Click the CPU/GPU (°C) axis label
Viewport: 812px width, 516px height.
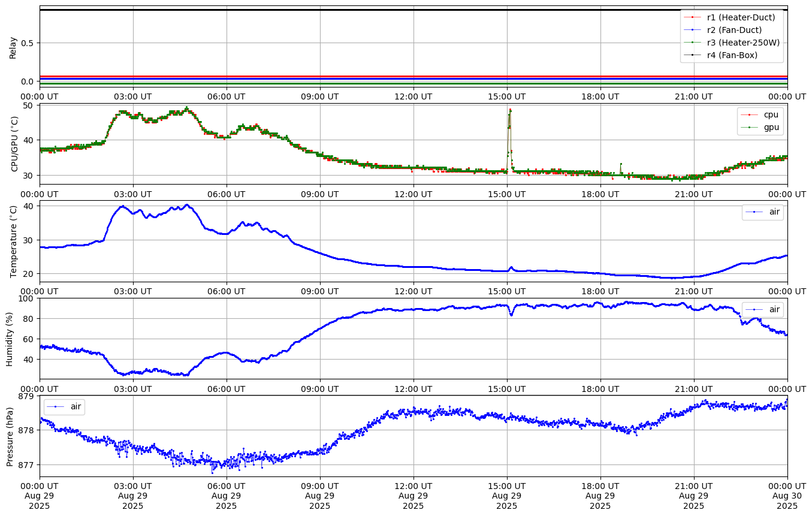tap(15, 144)
